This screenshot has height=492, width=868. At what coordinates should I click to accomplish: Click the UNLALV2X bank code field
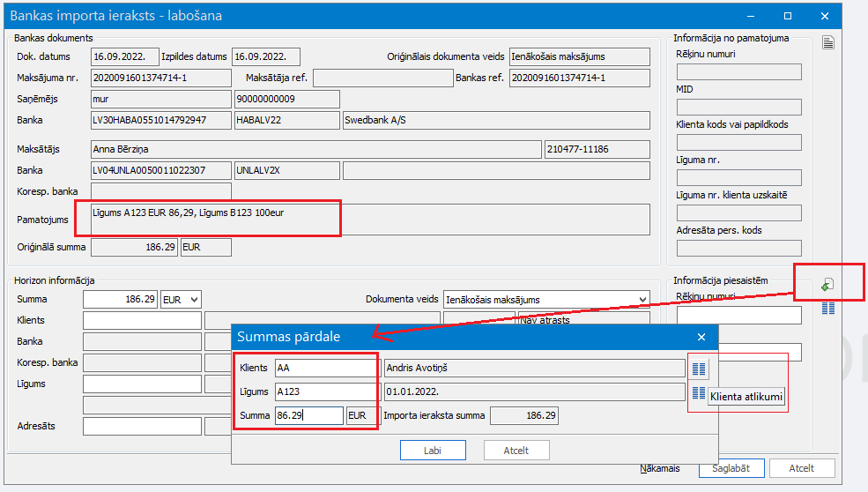[286, 171]
